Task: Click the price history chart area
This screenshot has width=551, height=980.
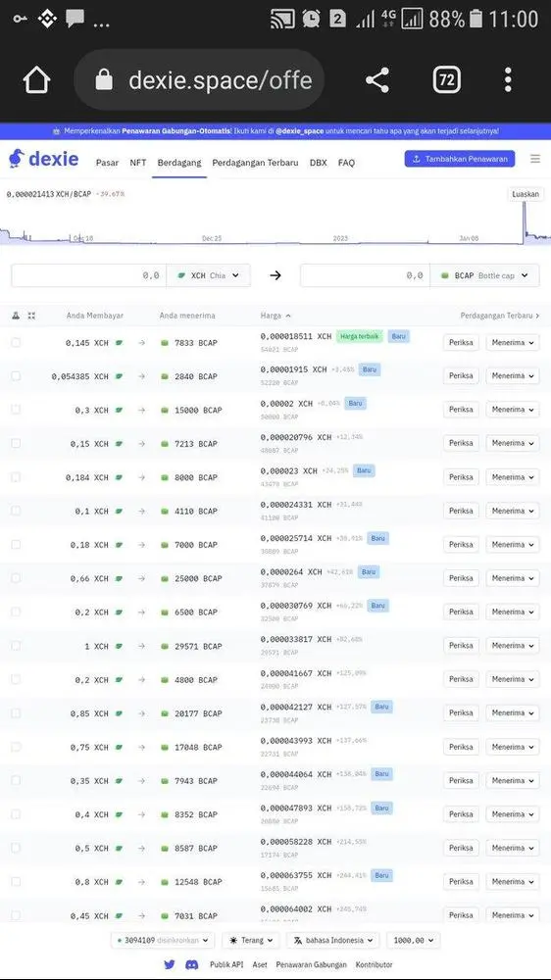Action: coord(275,221)
